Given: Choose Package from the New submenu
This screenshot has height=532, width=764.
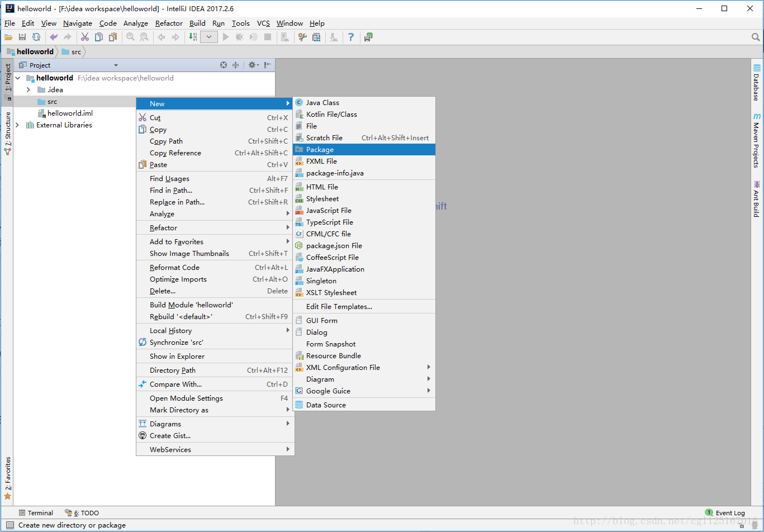Looking at the screenshot, I should (364, 149).
